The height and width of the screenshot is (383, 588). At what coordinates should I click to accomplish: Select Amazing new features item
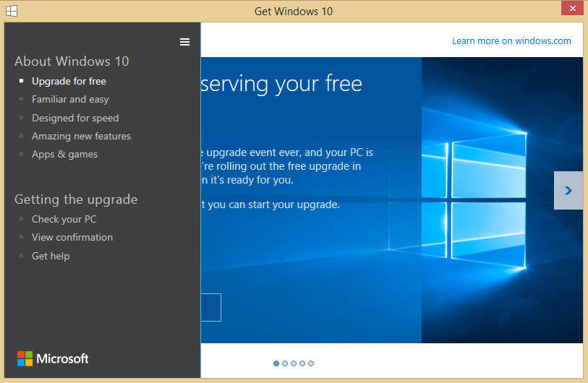click(x=82, y=136)
